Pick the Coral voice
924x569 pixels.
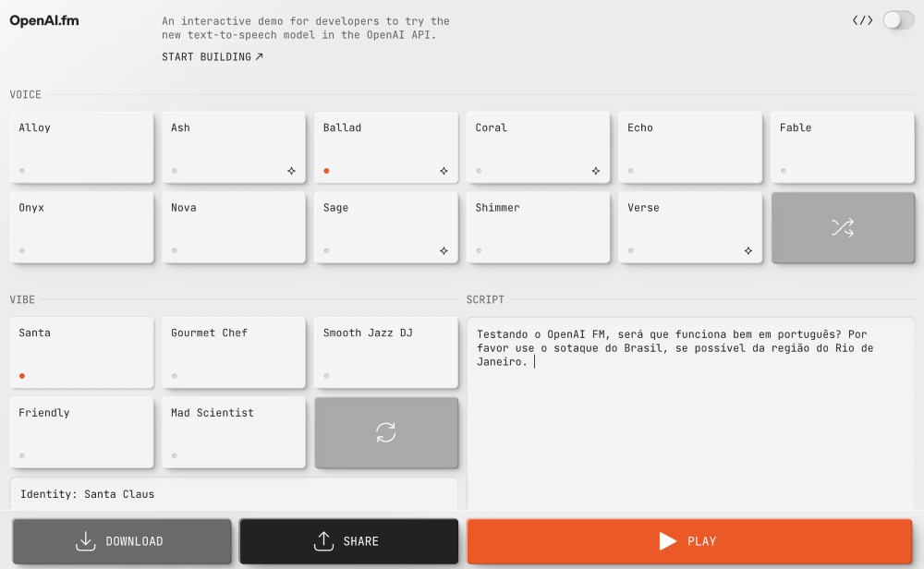pyautogui.click(x=538, y=147)
